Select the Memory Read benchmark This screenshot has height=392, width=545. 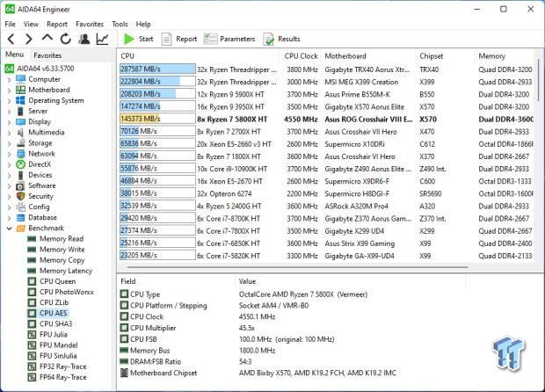click(x=62, y=239)
